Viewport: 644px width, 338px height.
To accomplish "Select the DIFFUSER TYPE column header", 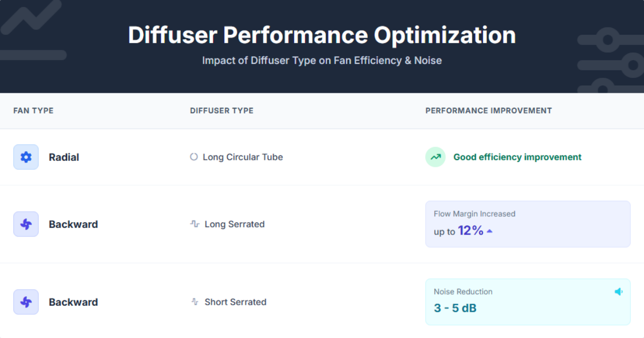I will click(x=222, y=111).
